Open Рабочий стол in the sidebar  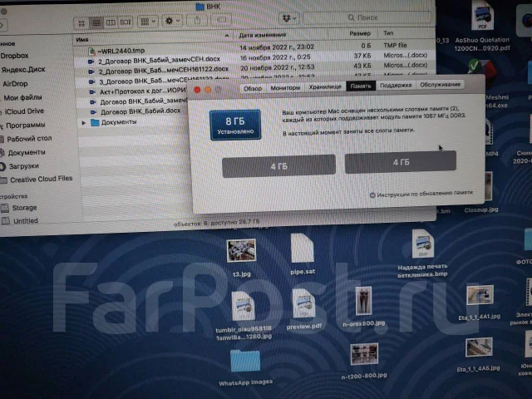coord(29,139)
